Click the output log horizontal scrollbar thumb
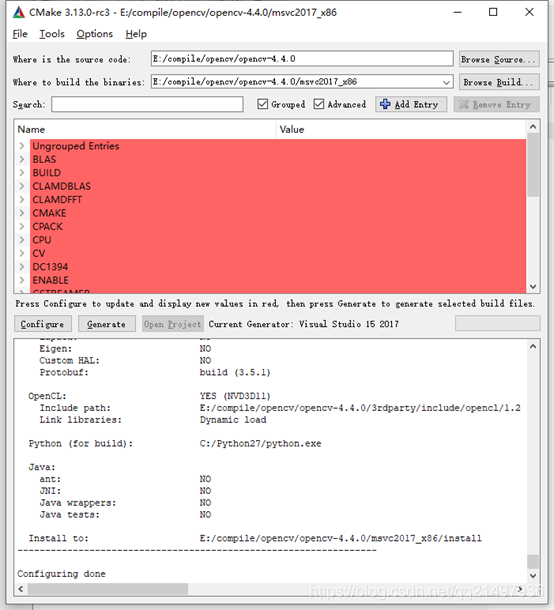Screen dimensions: 554x610 click(108, 589)
